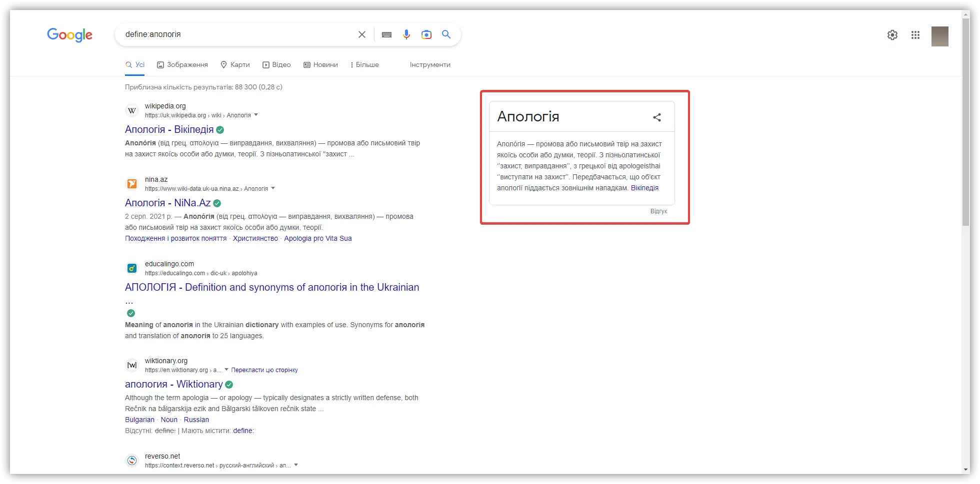Open Походження і розвиток поняття sitelink

pyautogui.click(x=175, y=239)
